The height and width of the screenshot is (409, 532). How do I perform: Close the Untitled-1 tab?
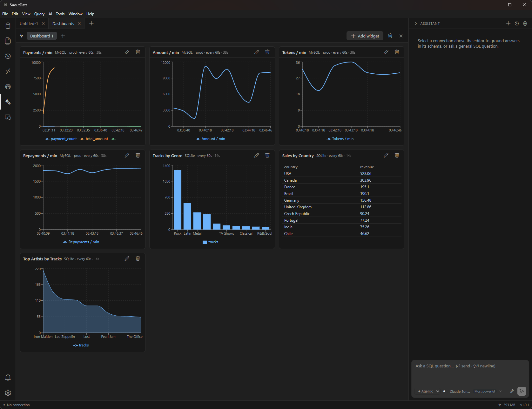[43, 23]
